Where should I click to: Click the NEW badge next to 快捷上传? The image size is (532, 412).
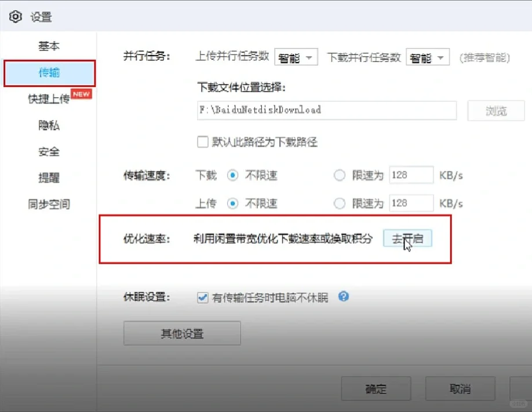(x=81, y=93)
